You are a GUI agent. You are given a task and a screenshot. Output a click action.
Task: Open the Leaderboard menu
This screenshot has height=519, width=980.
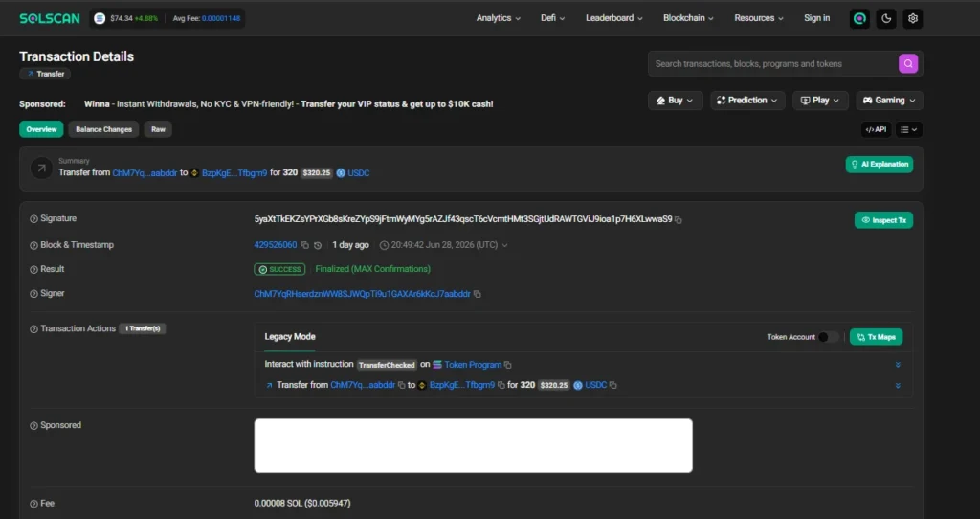(x=613, y=18)
